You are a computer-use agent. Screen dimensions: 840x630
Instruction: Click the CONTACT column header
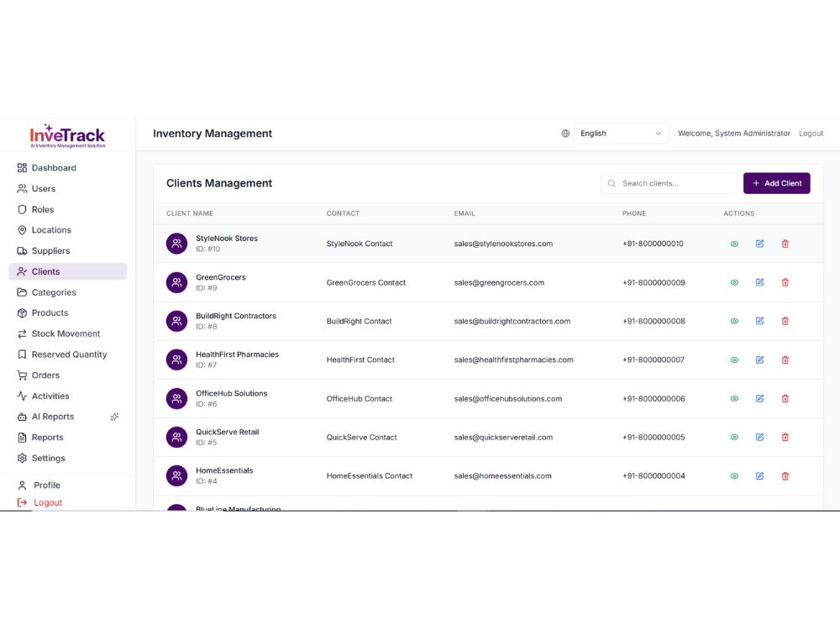click(343, 213)
